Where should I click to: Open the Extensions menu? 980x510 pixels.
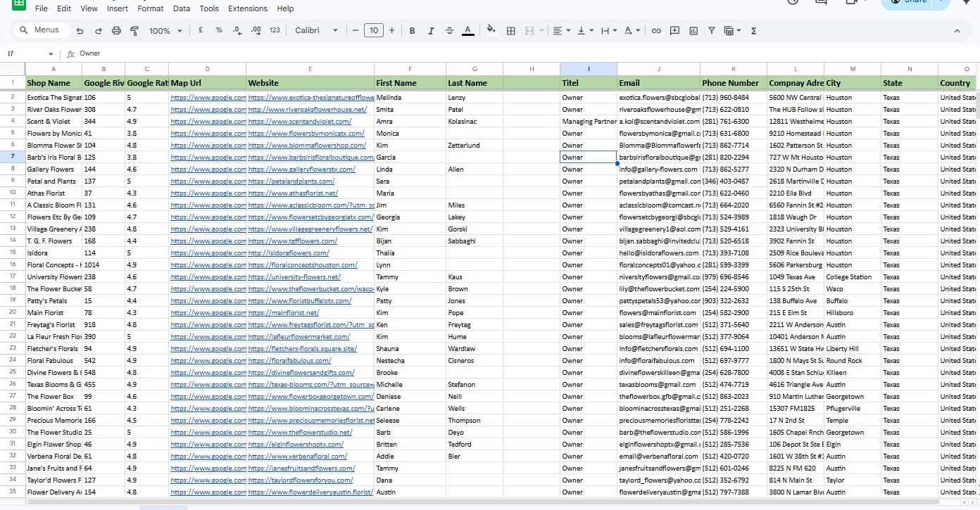point(247,8)
